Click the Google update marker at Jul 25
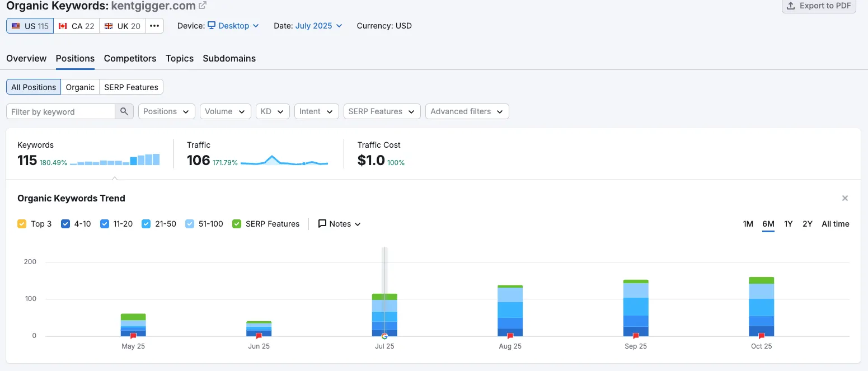 384,336
